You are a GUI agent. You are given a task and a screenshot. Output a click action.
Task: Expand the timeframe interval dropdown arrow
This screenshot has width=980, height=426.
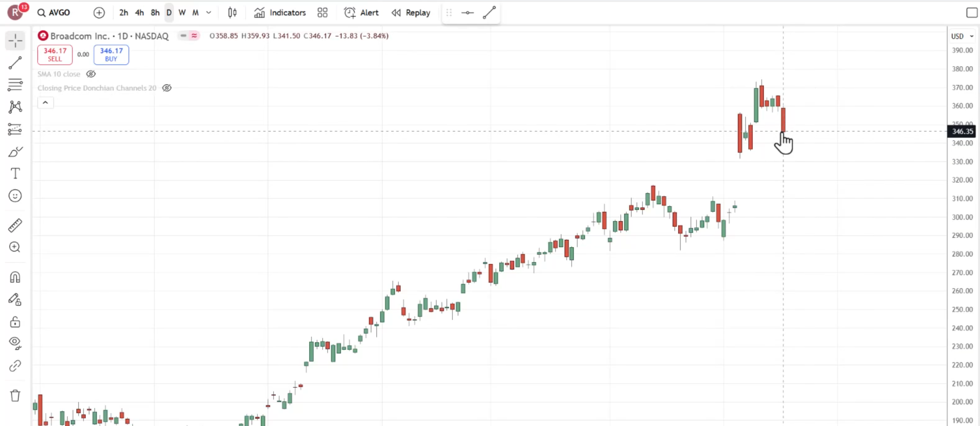[209, 13]
